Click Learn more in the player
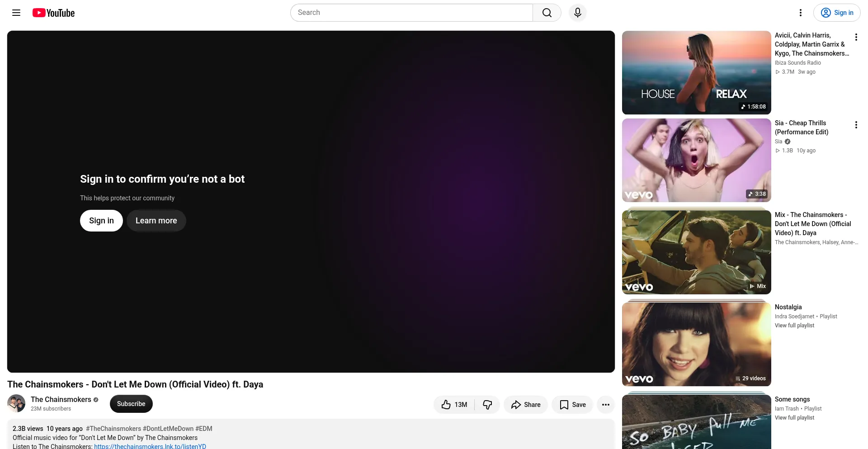Image resolution: width=868 pixels, height=449 pixels. pyautogui.click(x=156, y=221)
